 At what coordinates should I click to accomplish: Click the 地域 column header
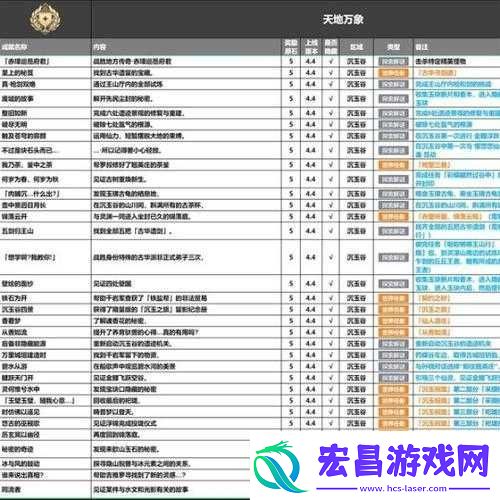click(x=356, y=47)
